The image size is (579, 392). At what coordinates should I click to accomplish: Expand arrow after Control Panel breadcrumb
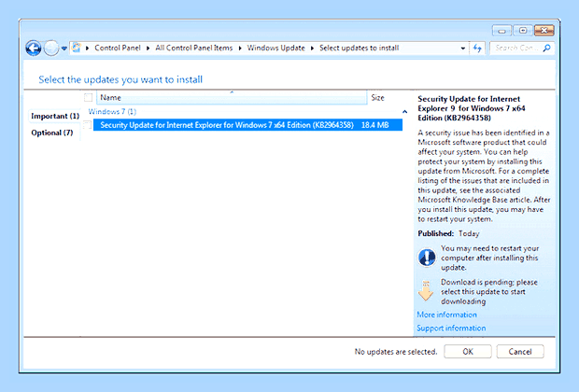pos(148,49)
